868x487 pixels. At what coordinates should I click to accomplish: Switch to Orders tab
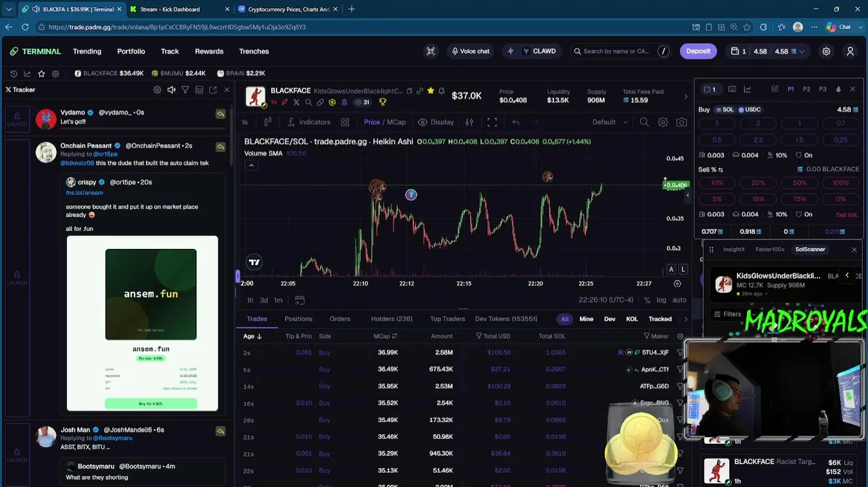pos(340,319)
